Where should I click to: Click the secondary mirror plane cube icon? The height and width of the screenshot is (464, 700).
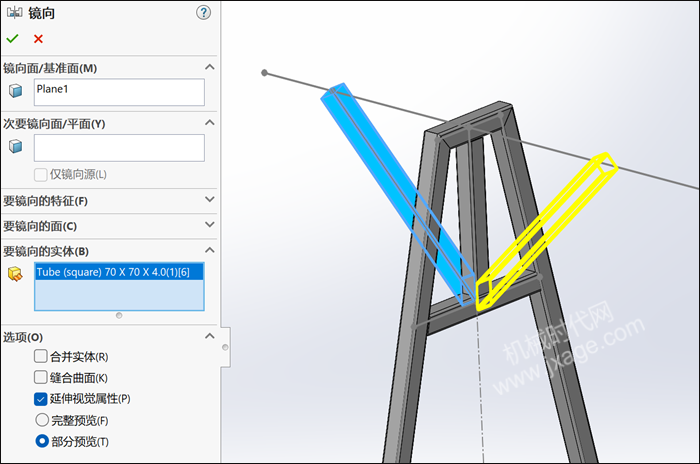point(16,146)
